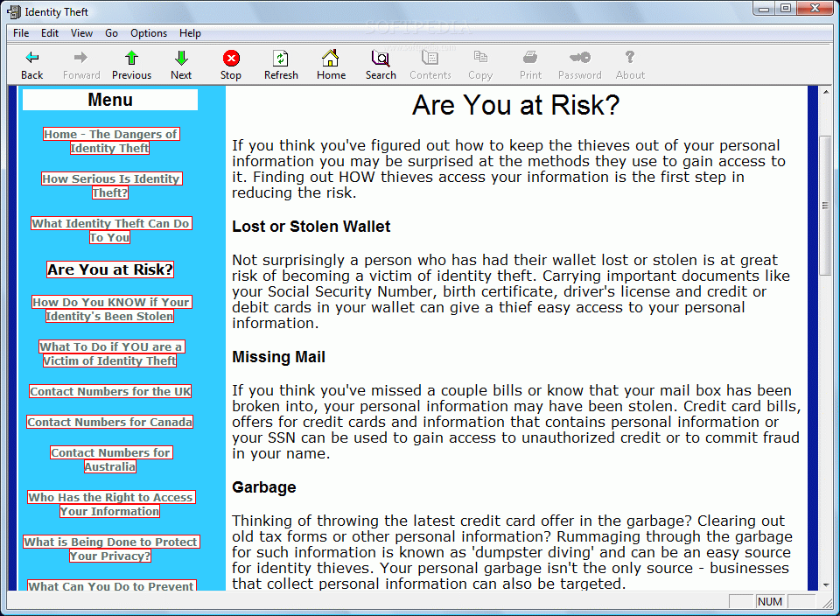This screenshot has height=616, width=840.
Task: Open 'Contact Numbers for Australia' link
Action: [x=111, y=459]
